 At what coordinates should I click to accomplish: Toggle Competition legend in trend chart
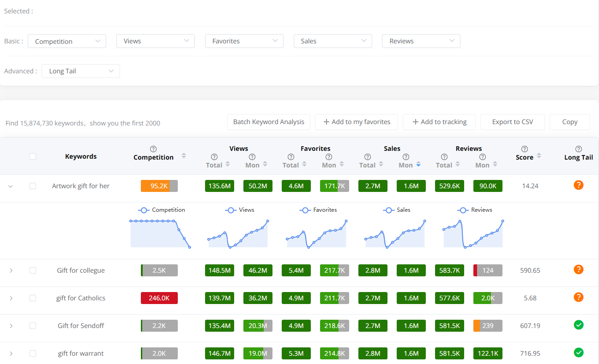tap(161, 210)
